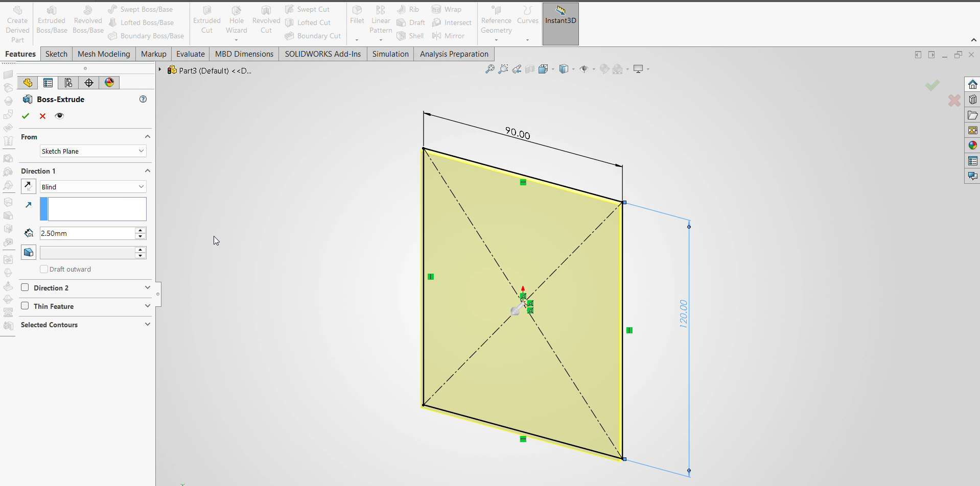The image size is (980, 486).
Task: Confirm with the viewport corner green checkmark
Action: pyautogui.click(x=932, y=85)
